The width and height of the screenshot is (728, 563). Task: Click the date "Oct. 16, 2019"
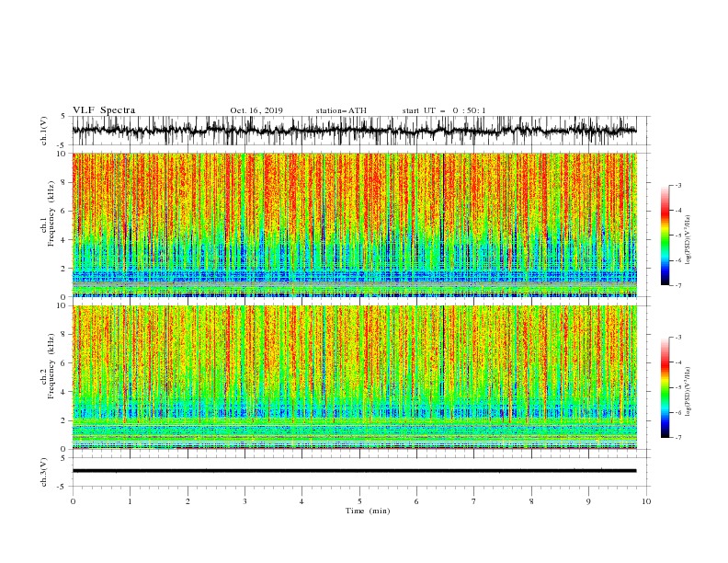click(x=256, y=110)
